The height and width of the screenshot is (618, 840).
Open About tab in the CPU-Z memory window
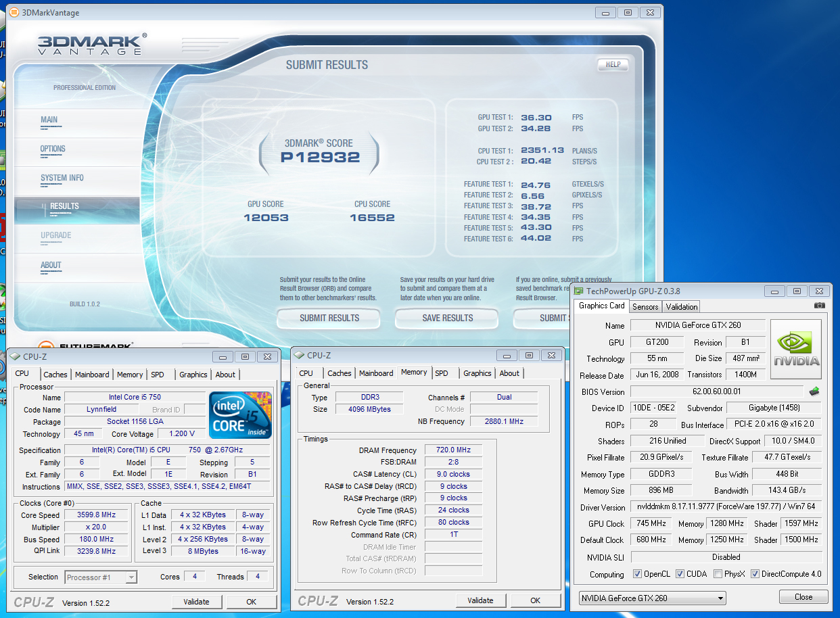(510, 373)
